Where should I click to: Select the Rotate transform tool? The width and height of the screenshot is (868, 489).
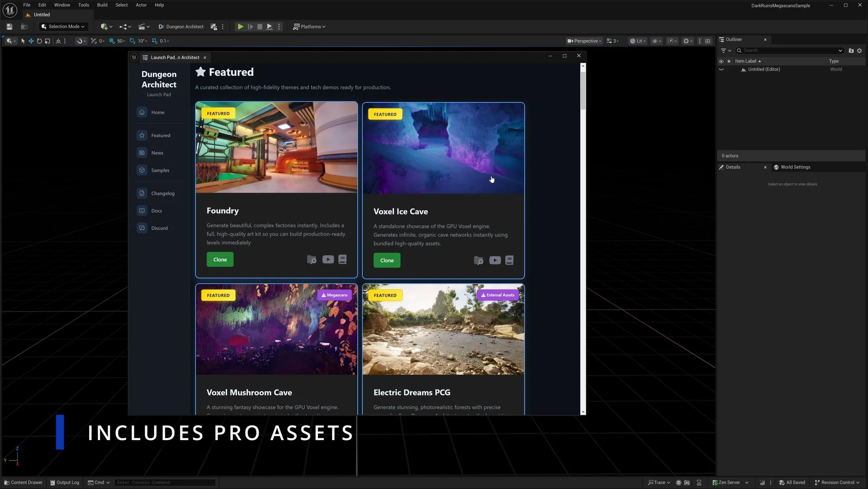pyautogui.click(x=39, y=41)
